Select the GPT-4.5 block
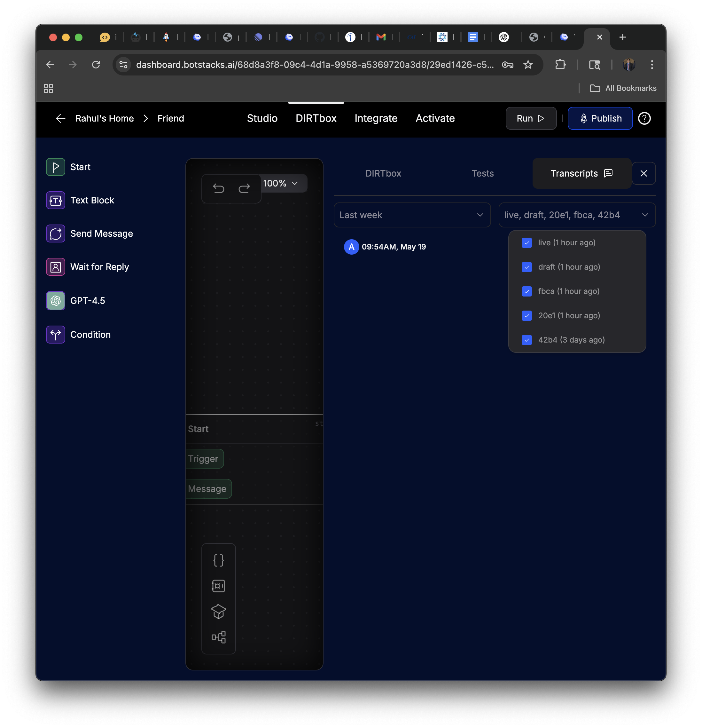This screenshot has height=728, width=702. (x=55, y=300)
